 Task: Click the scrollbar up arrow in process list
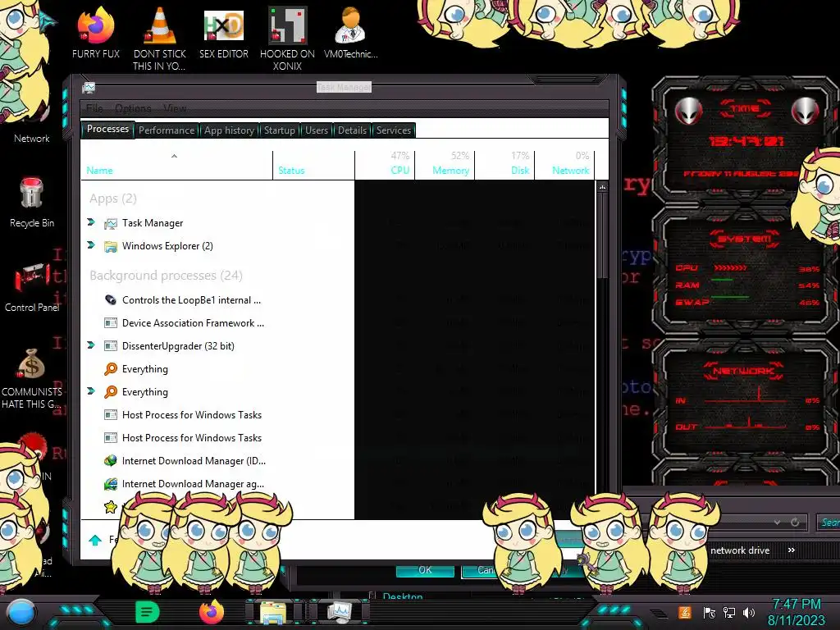[x=603, y=188]
